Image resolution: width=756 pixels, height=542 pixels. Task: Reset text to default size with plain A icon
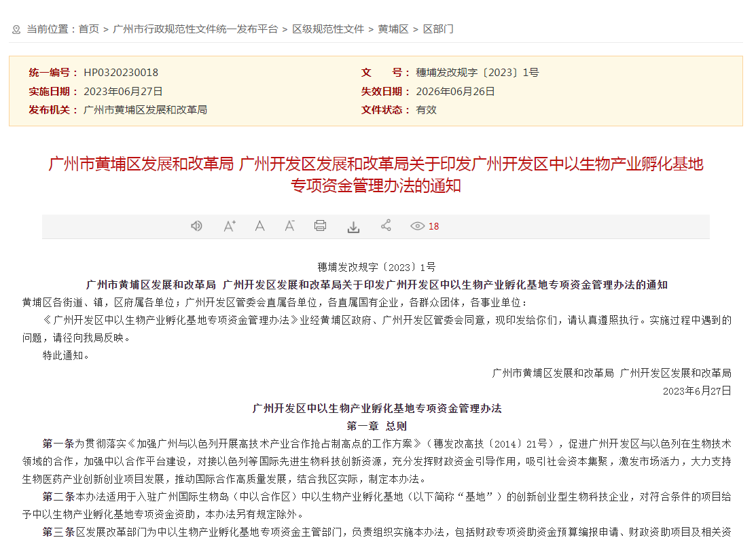pos(259,226)
